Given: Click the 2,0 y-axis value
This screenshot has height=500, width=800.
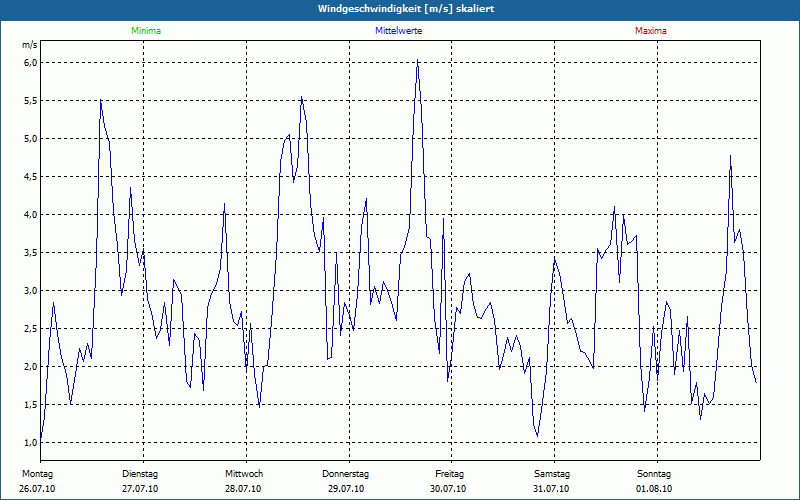Looking at the screenshot, I should (x=31, y=367).
